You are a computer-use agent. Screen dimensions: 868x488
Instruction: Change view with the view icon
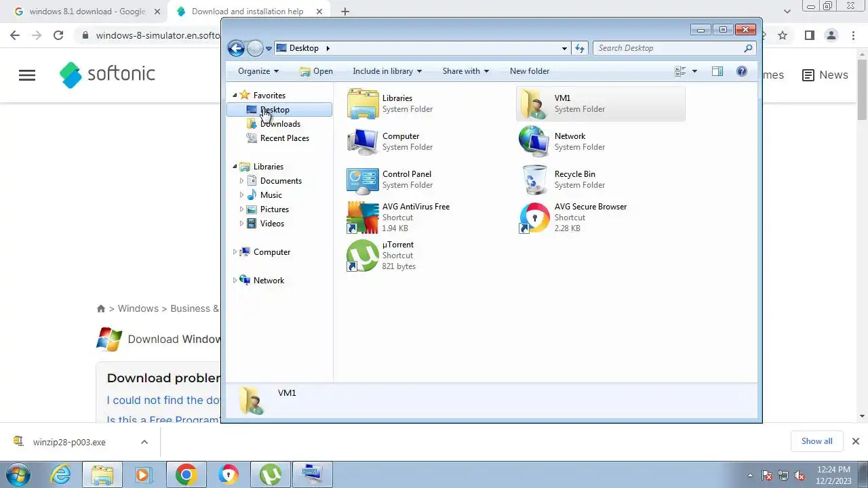[681, 71]
